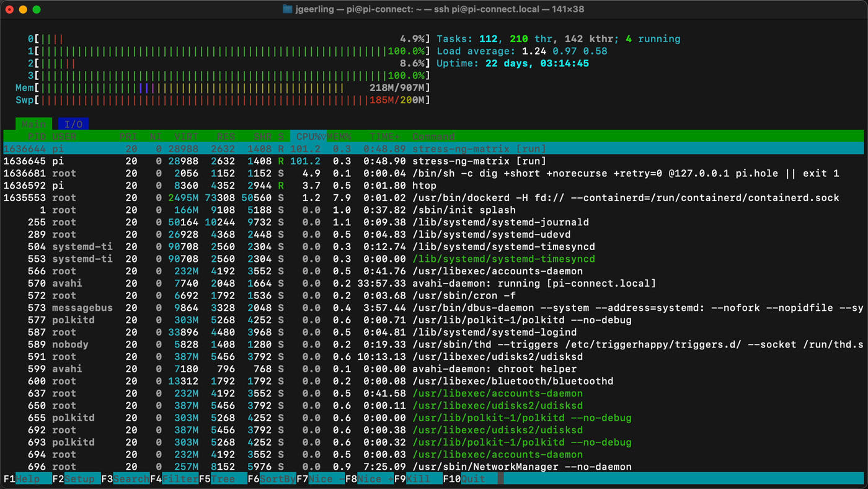Switch to the I/O tab
The height and width of the screenshot is (489, 868).
point(73,123)
